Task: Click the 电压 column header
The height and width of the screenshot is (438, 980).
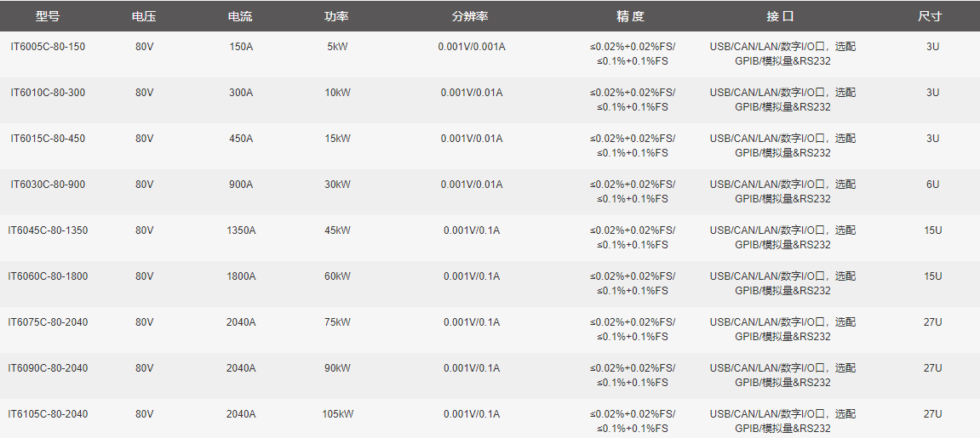Action: click(144, 17)
